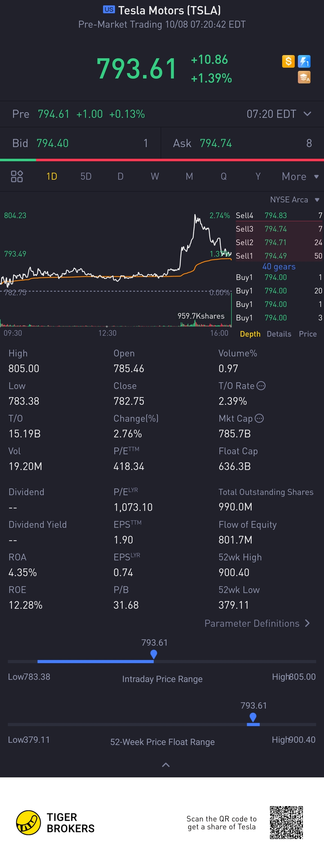
Task: Tap the 959.7Kshares volume label
Action: pyautogui.click(x=201, y=316)
